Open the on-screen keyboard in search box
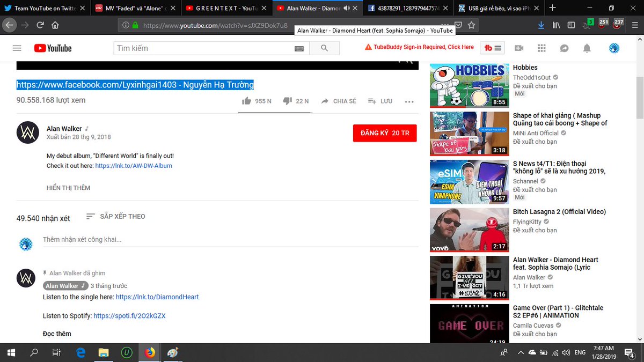This screenshot has width=644, height=362. tap(299, 48)
